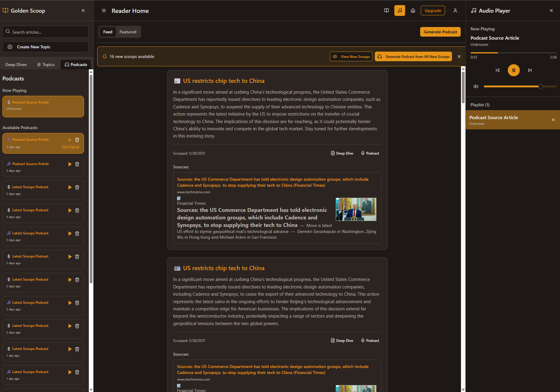Mute the audio player volume

476,86
